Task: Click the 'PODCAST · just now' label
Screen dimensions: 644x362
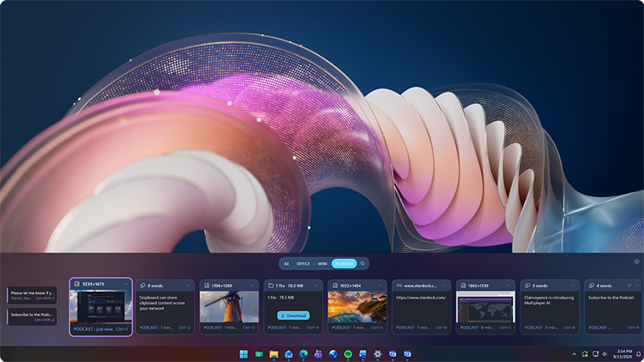Action: (x=93, y=329)
